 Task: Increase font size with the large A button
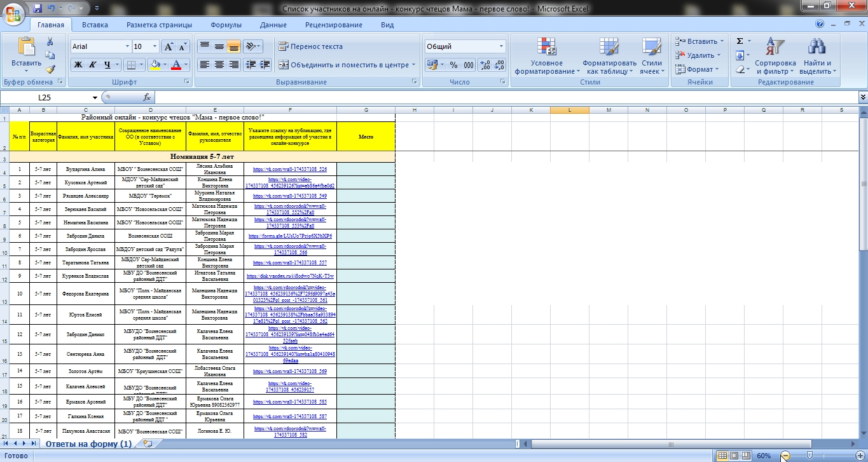coord(169,46)
